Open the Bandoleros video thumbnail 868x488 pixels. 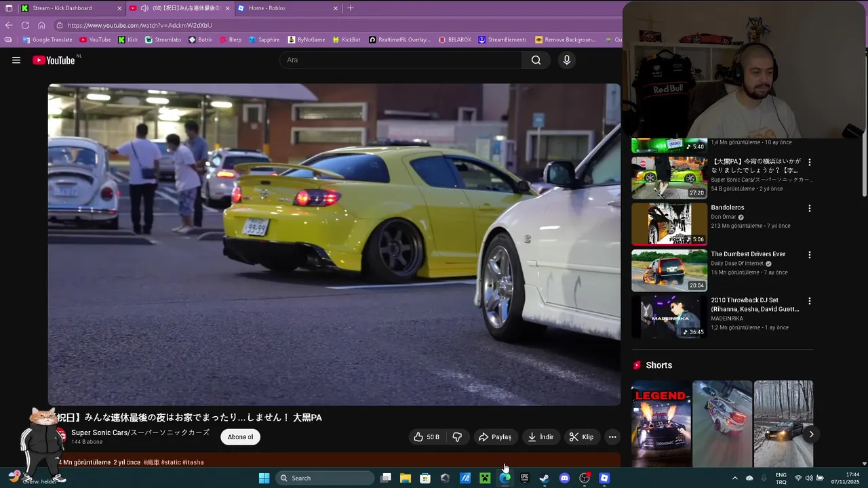pyautogui.click(x=669, y=224)
